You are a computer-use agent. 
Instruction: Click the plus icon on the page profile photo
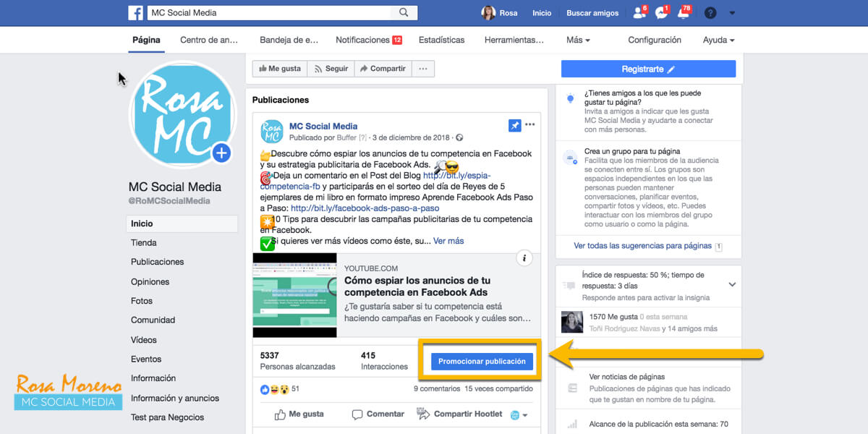point(222,153)
